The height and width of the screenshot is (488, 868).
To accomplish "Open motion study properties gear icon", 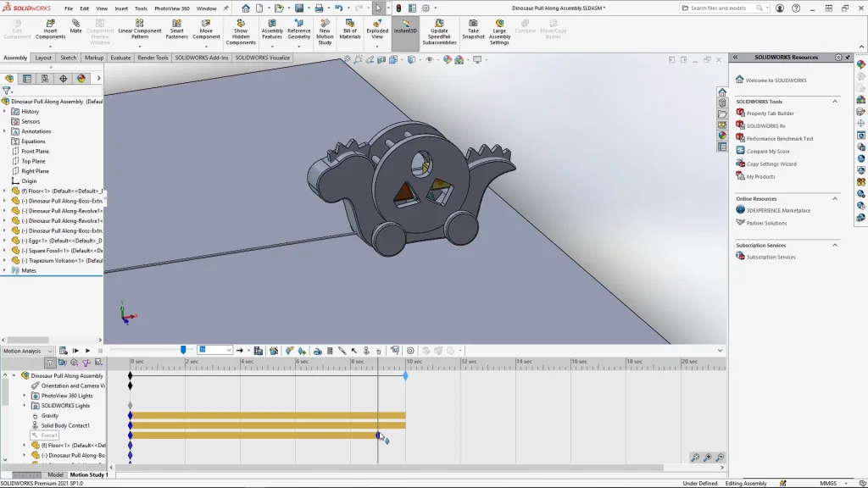I will point(410,351).
